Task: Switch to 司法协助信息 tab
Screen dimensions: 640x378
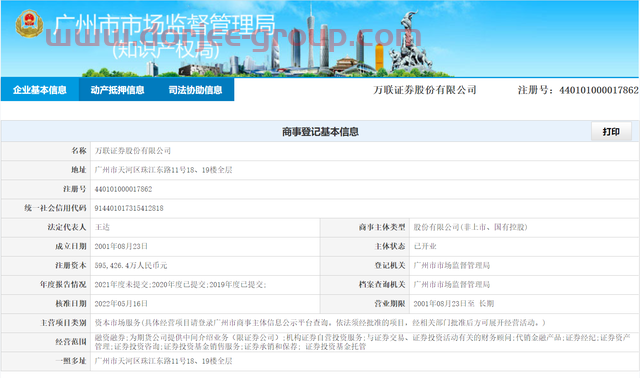Action: point(195,90)
